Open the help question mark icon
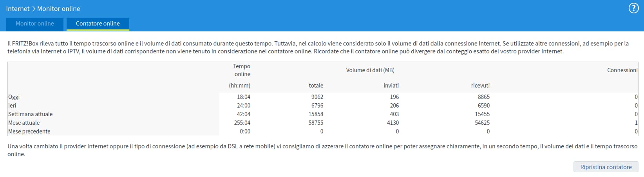Screen dimensions: 644x177 click(x=633, y=8)
